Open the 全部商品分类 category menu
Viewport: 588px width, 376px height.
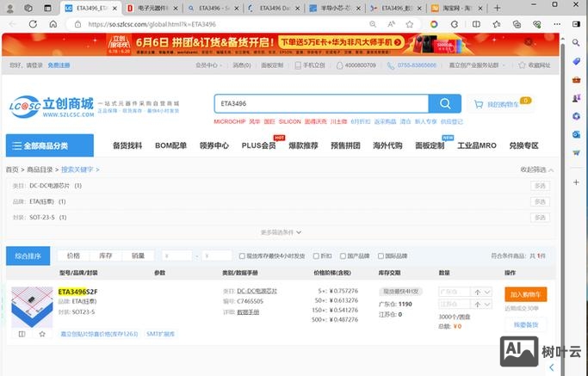coord(50,145)
